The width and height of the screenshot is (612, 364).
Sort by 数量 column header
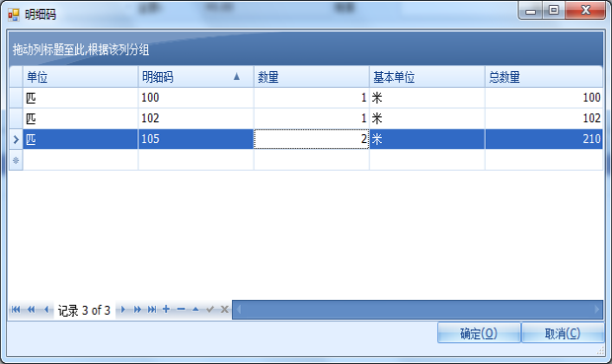pyautogui.click(x=312, y=77)
